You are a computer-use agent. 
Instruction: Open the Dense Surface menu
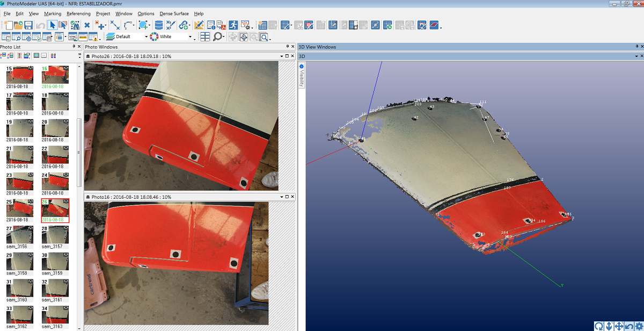tap(174, 13)
